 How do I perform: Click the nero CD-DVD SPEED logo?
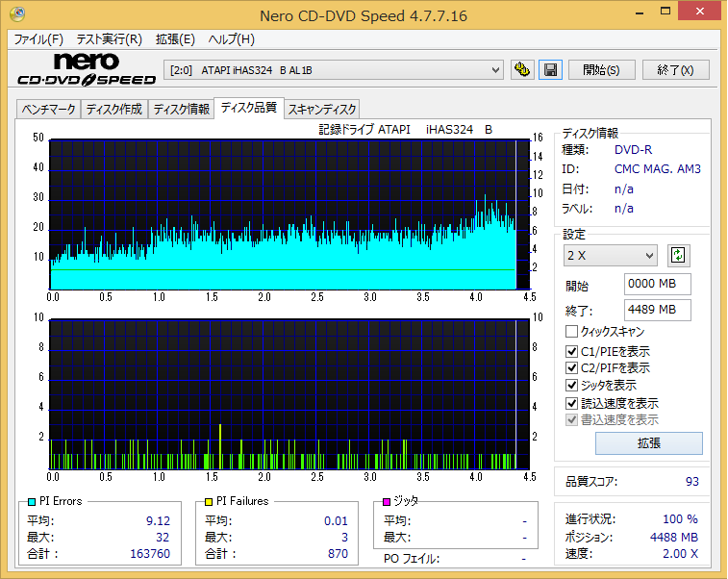87,69
